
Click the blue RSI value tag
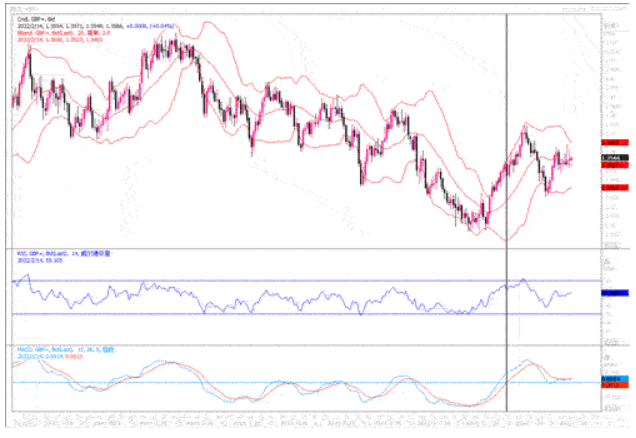click(x=612, y=293)
